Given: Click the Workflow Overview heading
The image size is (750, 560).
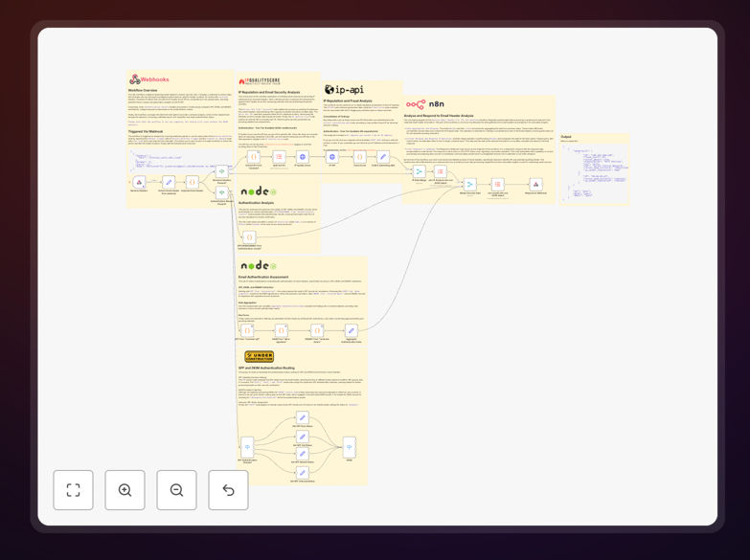Looking at the screenshot, I should point(143,90).
